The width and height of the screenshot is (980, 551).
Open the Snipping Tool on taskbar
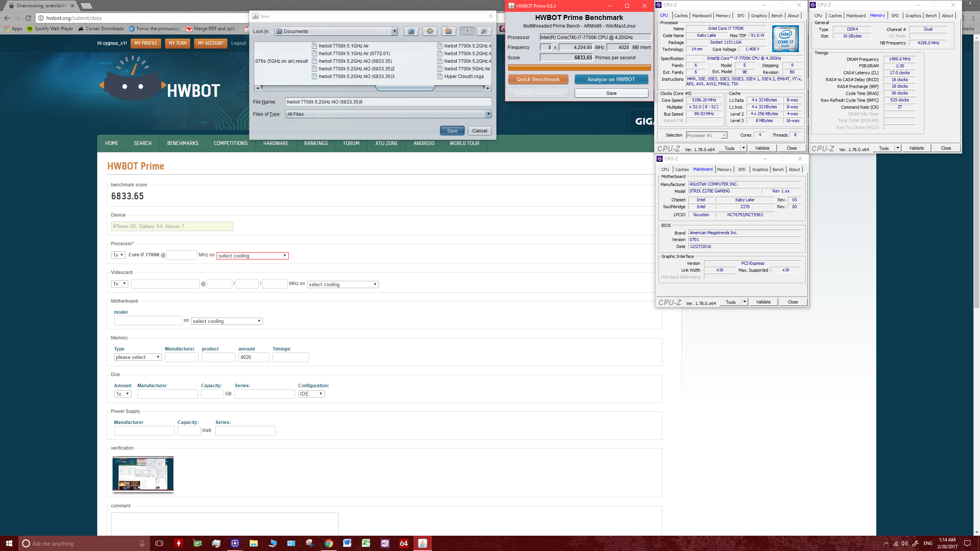[x=310, y=543]
